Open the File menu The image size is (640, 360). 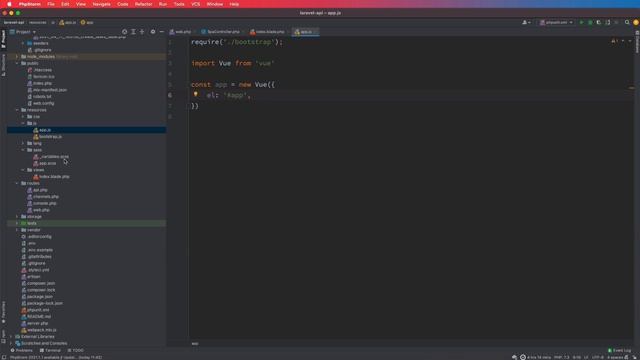[51, 4]
